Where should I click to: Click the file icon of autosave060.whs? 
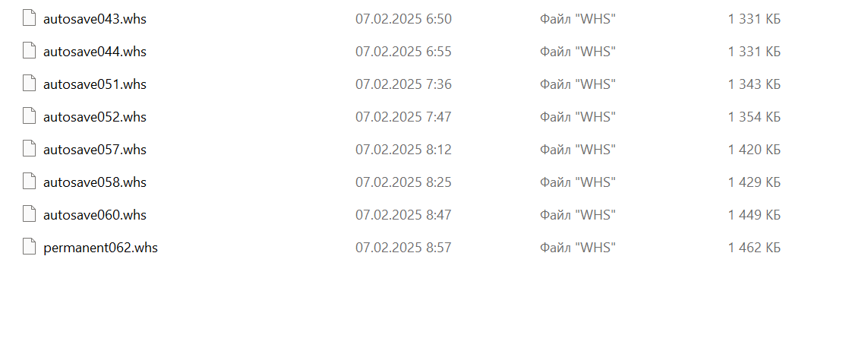click(x=30, y=214)
